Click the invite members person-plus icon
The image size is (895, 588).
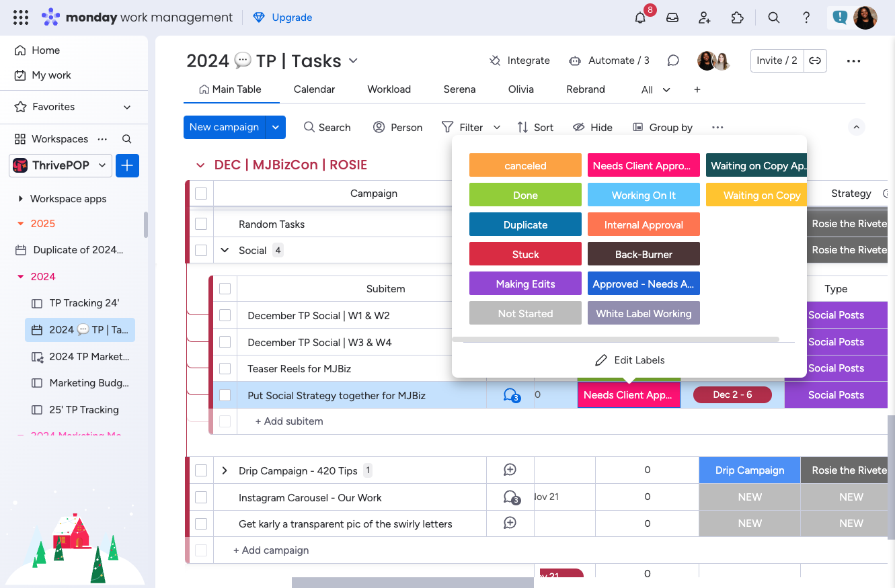coord(705,17)
